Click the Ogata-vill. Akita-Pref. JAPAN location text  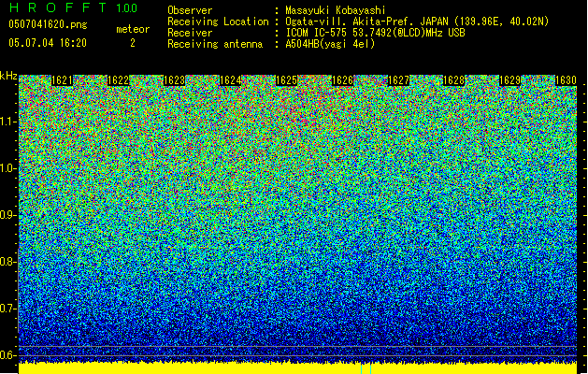point(417,22)
